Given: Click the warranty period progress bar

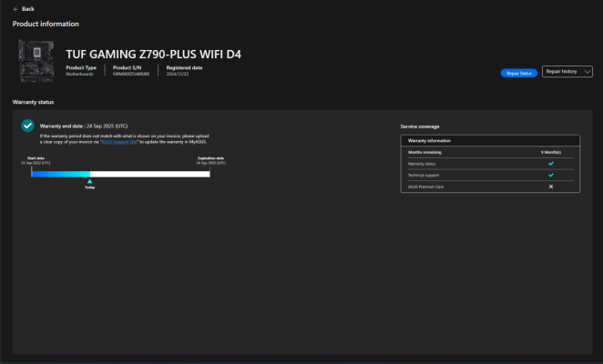Looking at the screenshot, I should (x=121, y=174).
